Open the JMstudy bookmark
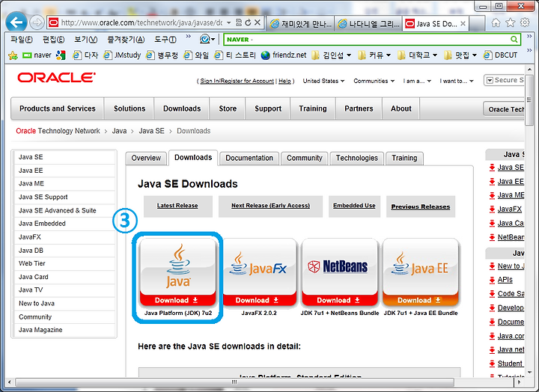 tap(122, 55)
